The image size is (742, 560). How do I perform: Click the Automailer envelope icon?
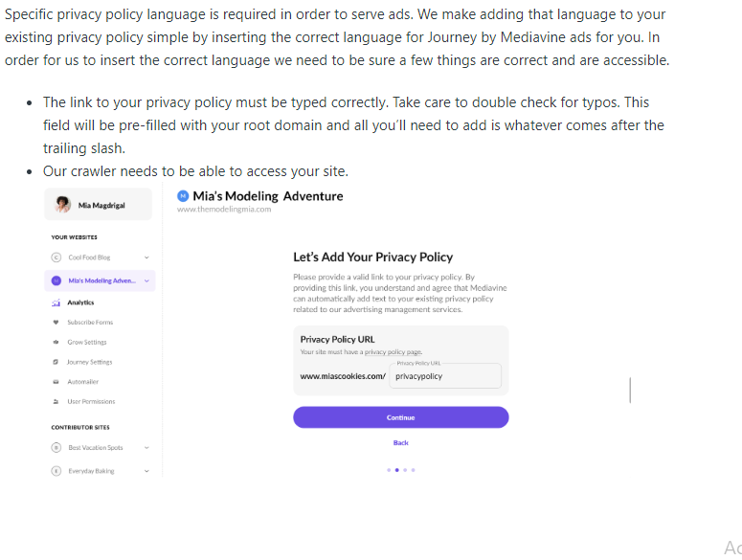(56, 382)
